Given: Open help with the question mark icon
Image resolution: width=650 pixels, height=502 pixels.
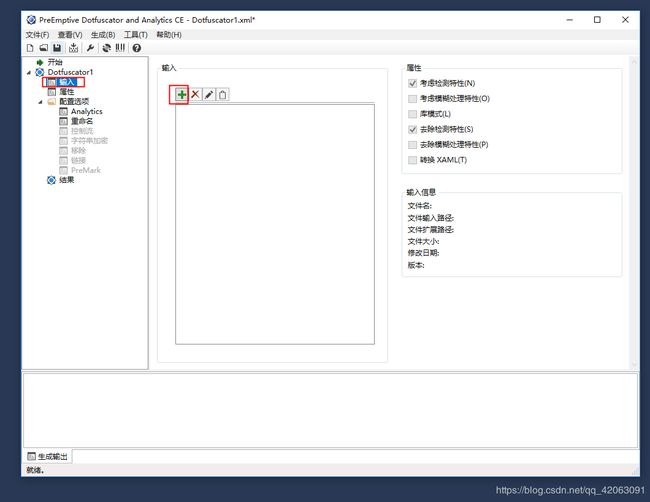Looking at the screenshot, I should (137, 48).
